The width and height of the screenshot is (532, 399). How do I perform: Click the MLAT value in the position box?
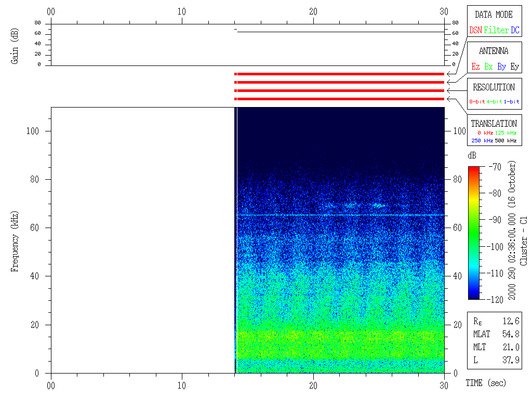pos(511,334)
